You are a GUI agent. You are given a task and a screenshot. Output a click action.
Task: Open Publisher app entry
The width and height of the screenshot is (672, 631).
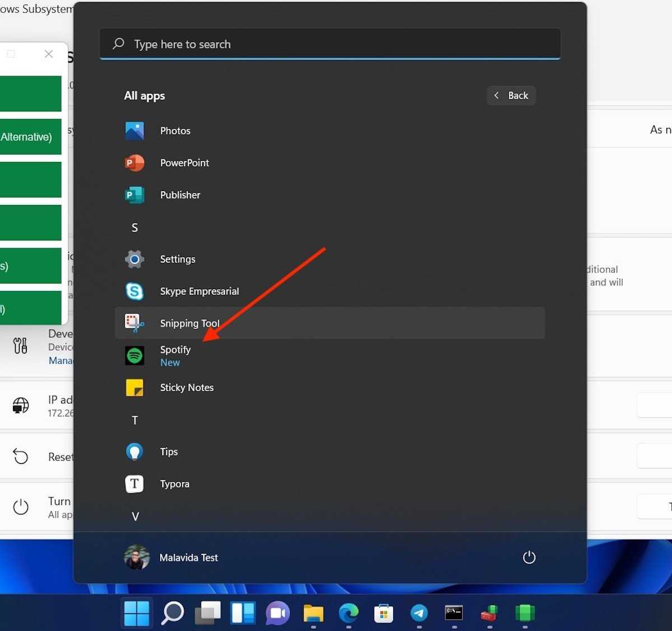(x=179, y=195)
